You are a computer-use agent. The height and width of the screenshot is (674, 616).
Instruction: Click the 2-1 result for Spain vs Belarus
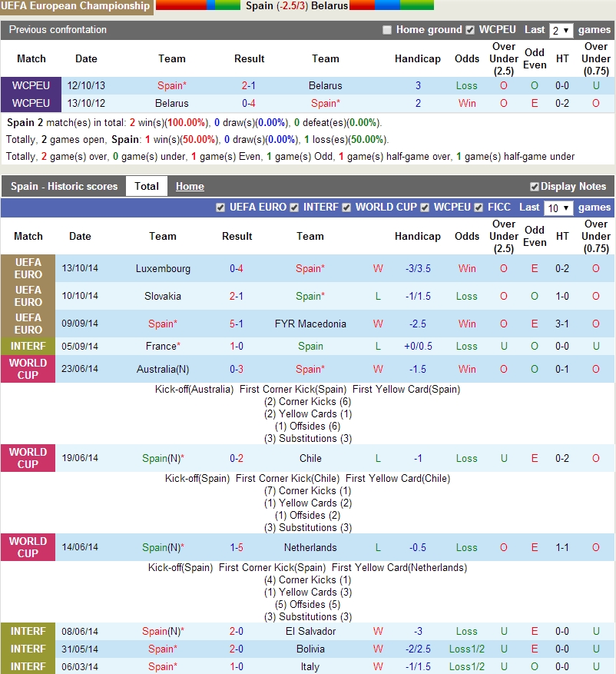click(x=249, y=85)
